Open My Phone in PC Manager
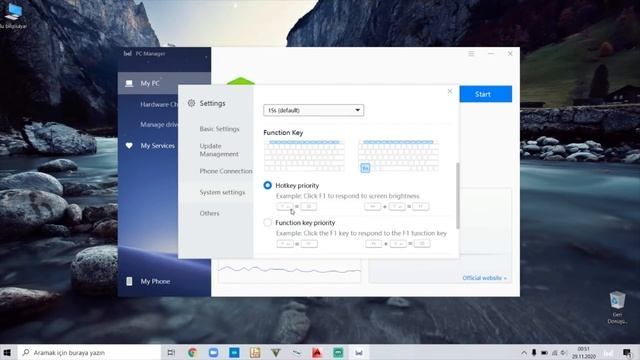Image resolution: width=640 pixels, height=360 pixels. pos(155,281)
